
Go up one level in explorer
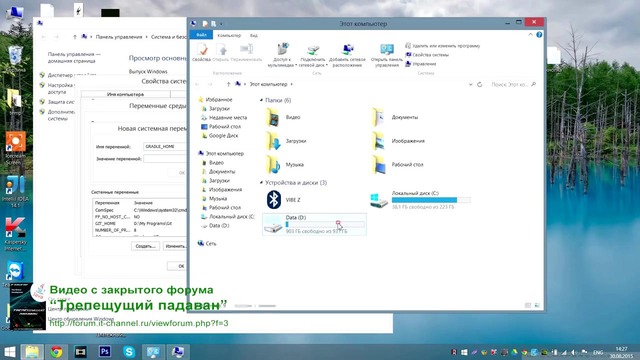pyautogui.click(x=228, y=84)
